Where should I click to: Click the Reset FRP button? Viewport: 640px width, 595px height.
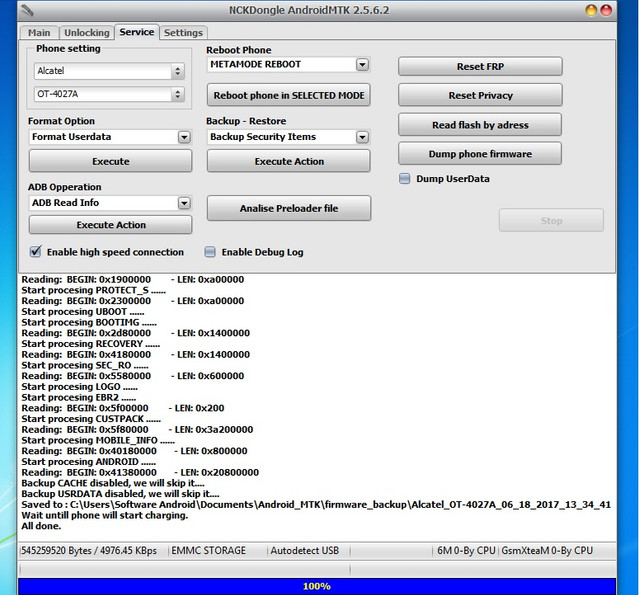[x=480, y=66]
